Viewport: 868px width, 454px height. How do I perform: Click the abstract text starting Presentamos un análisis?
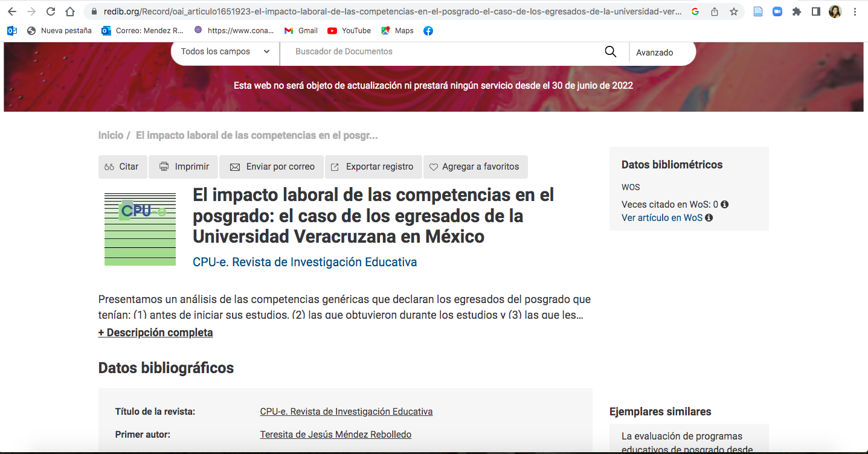[344, 307]
